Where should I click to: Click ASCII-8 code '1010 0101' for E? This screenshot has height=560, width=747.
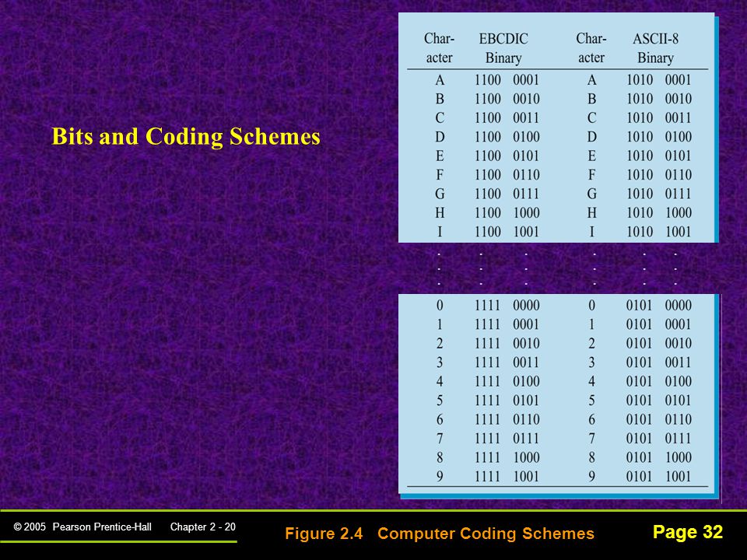pos(659,156)
